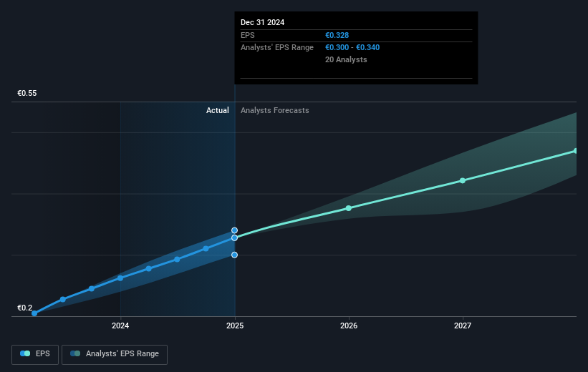588x372 pixels.
Task: Select the first EPS data point near €0.2
Action: [x=34, y=313]
